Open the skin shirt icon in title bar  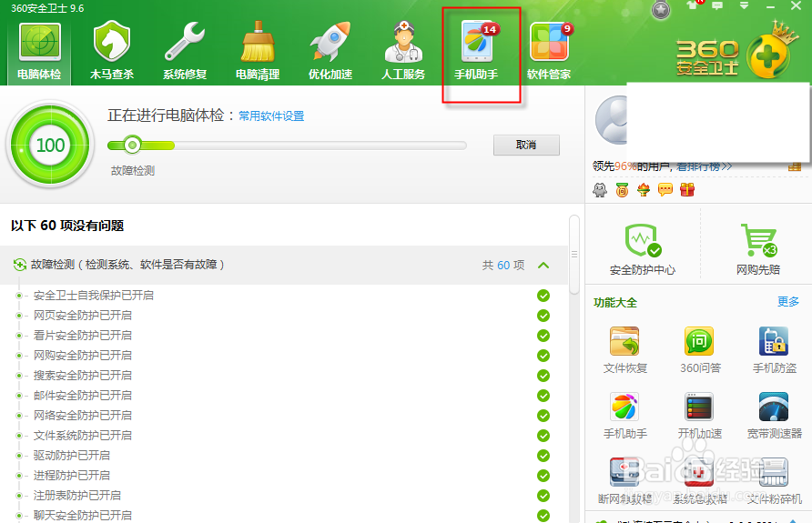click(x=694, y=5)
